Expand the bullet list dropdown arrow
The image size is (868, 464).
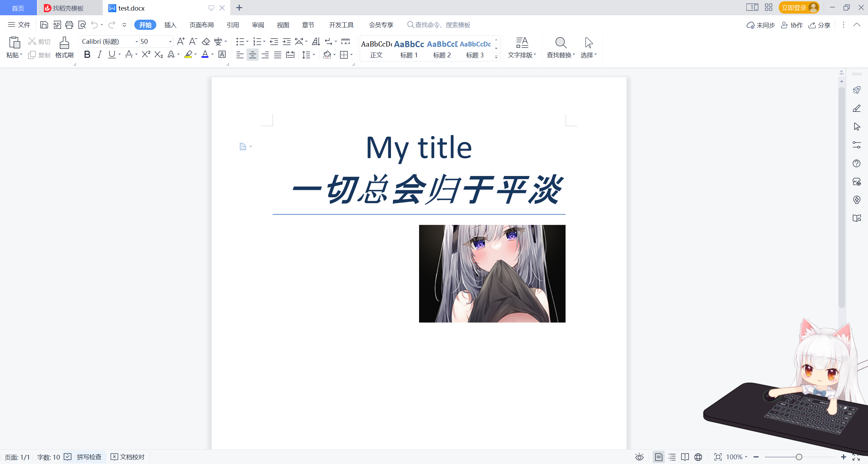pos(248,41)
